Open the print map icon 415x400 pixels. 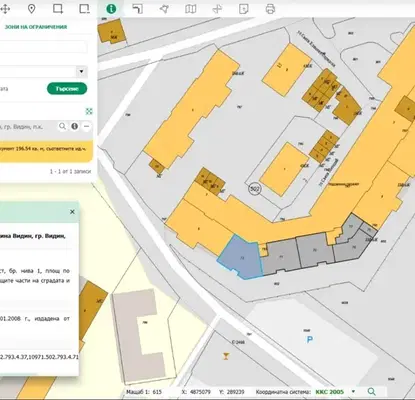tap(270, 9)
